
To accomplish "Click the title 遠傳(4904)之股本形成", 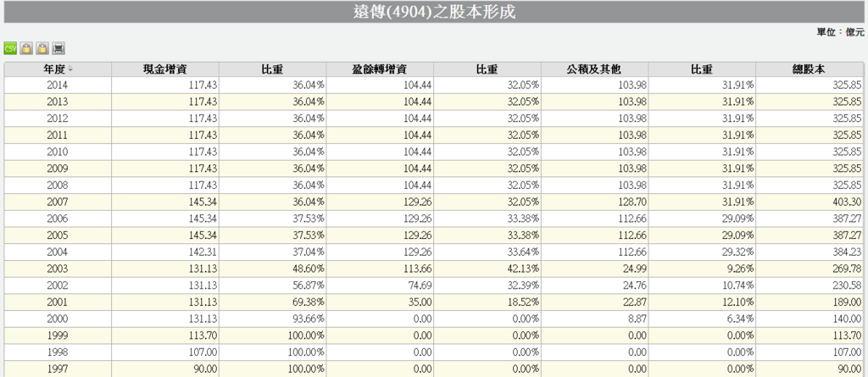I will point(434,12).
